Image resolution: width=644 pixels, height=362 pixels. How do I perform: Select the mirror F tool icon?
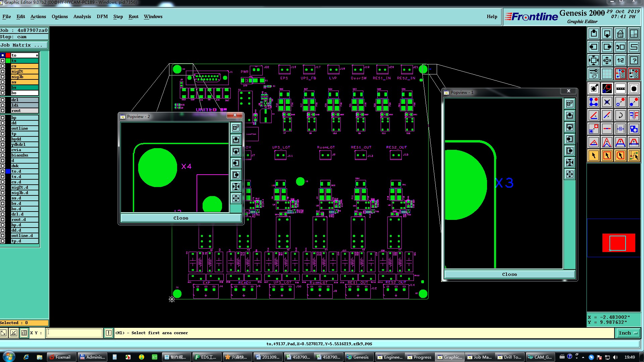[634, 115]
